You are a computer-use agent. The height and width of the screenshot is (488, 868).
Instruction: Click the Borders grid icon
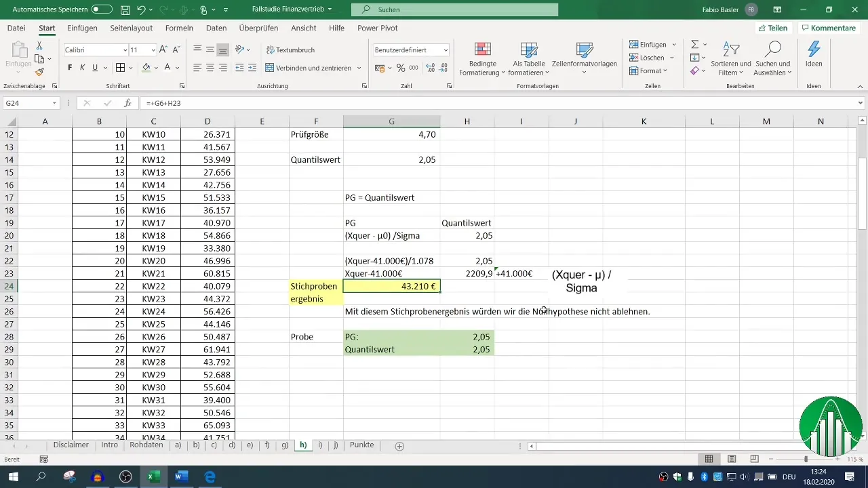[x=120, y=68]
